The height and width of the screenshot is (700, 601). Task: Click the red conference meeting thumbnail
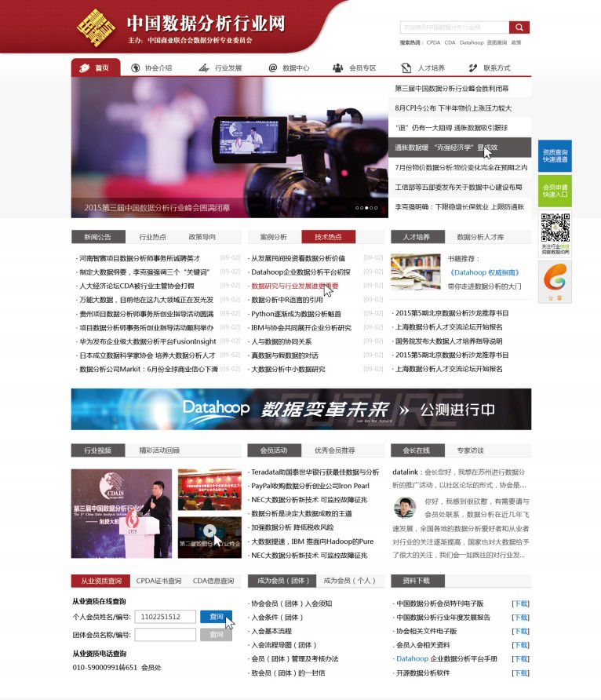click(209, 489)
